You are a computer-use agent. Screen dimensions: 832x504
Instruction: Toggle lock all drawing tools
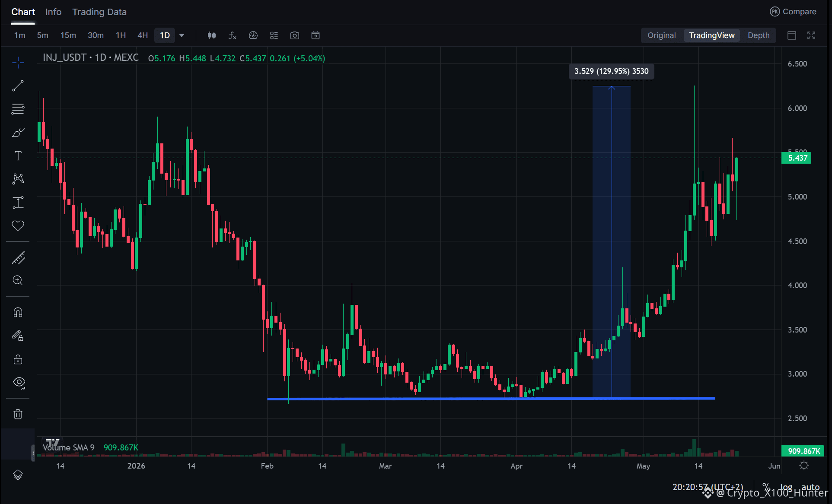tap(18, 359)
